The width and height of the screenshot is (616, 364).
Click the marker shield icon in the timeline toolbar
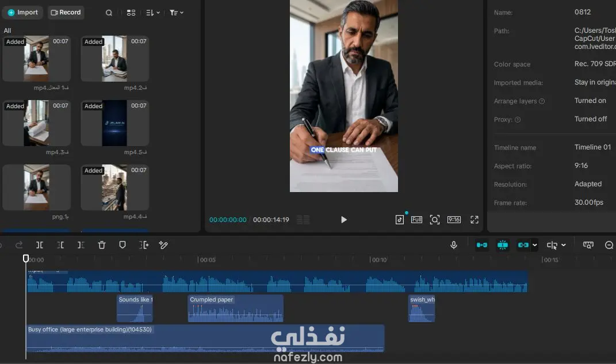(123, 245)
